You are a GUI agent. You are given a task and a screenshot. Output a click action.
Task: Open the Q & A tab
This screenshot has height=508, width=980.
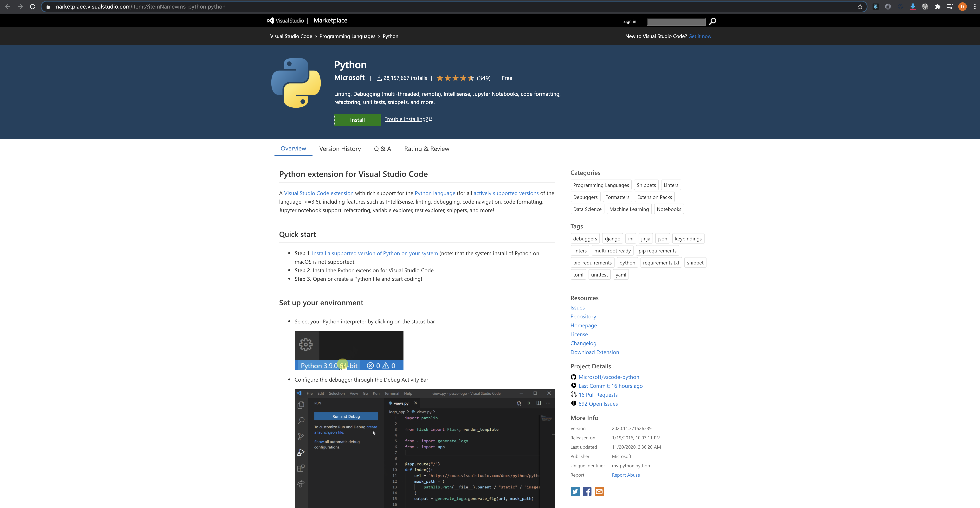click(382, 149)
